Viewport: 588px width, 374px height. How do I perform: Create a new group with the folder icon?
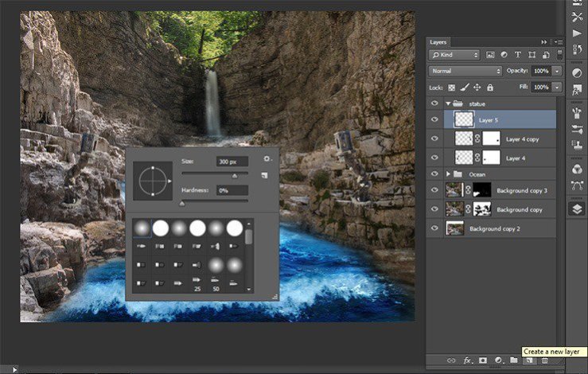(513, 360)
